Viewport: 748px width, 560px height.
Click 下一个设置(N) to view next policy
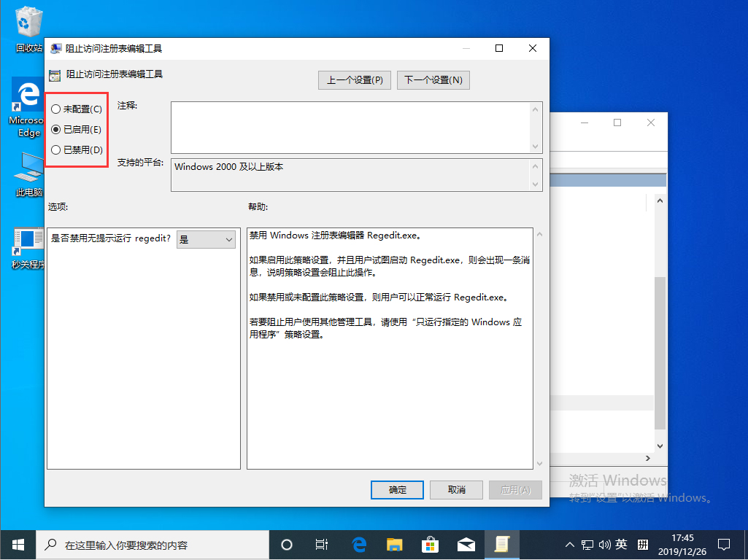click(433, 79)
